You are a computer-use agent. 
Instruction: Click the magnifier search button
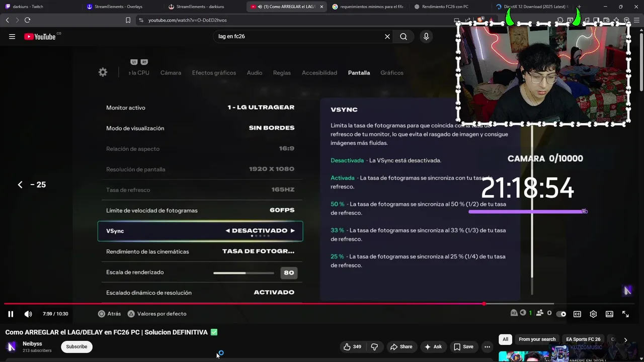click(404, 36)
